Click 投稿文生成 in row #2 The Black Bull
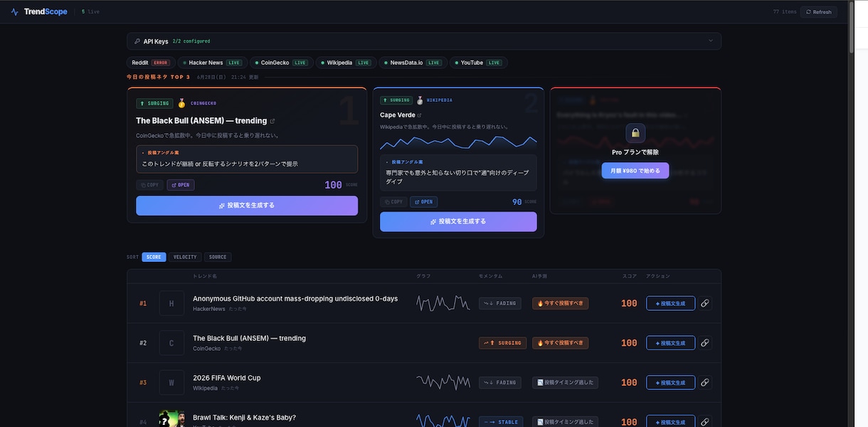The height and width of the screenshot is (427, 868). (x=670, y=343)
